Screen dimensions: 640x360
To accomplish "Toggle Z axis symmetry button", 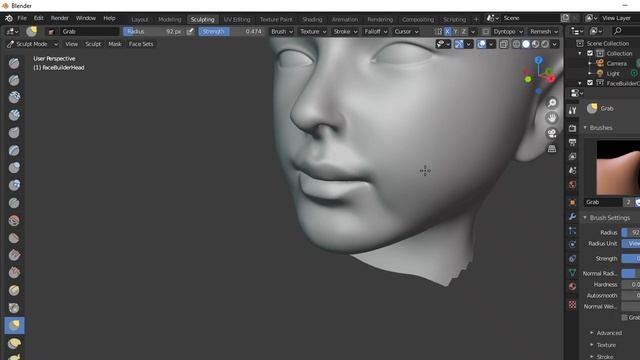I will coord(464,31).
